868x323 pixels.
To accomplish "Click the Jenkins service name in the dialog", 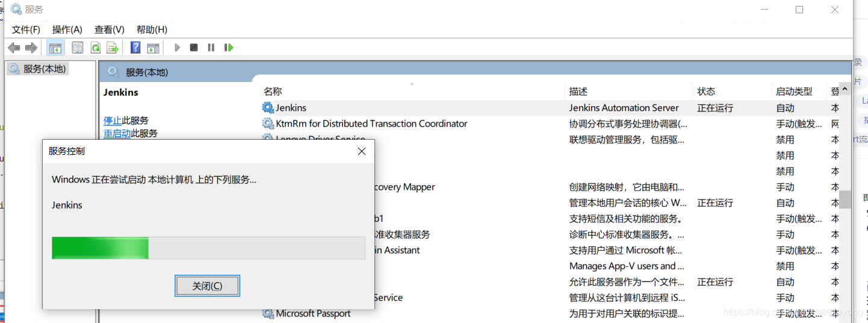I will tap(67, 205).
